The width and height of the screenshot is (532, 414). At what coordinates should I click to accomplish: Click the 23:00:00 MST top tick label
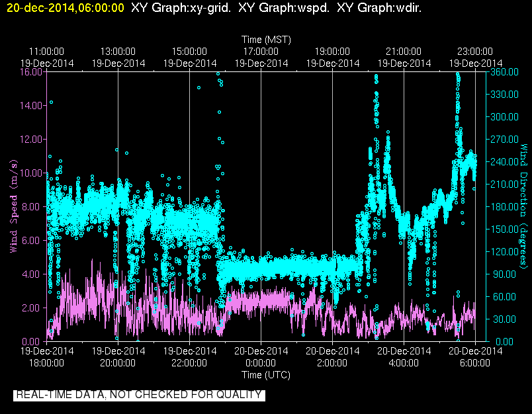[x=475, y=52]
